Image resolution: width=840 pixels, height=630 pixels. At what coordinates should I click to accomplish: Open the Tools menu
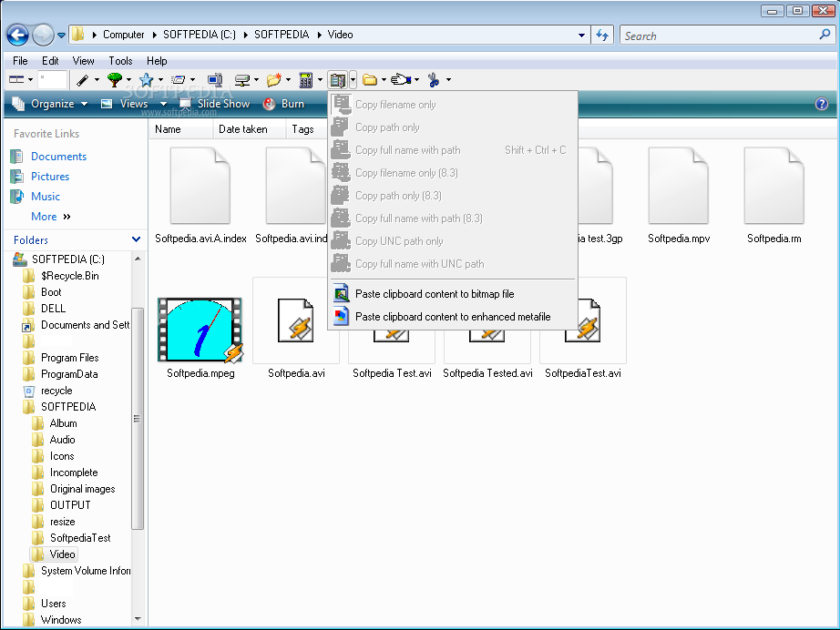click(x=120, y=61)
